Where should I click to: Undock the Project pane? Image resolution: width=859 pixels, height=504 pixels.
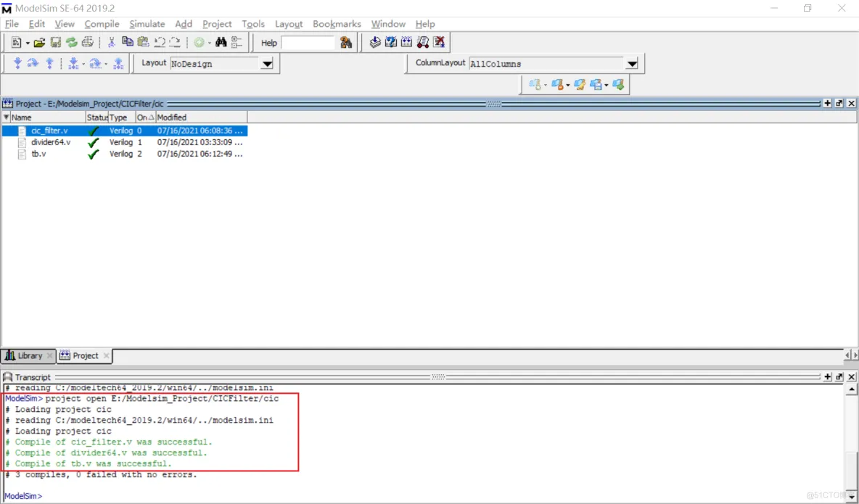coord(839,103)
